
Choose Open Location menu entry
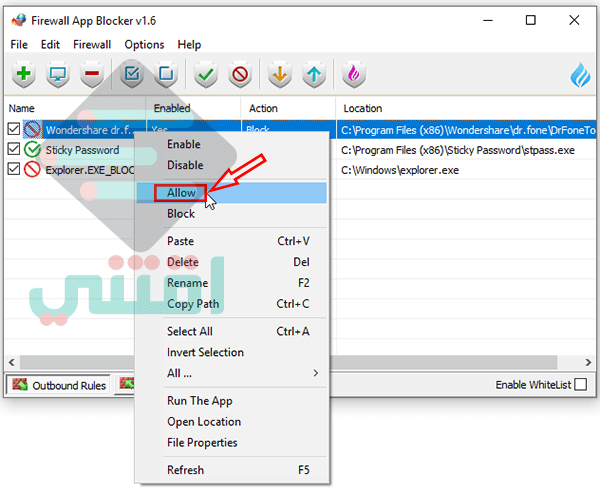[x=232, y=422]
